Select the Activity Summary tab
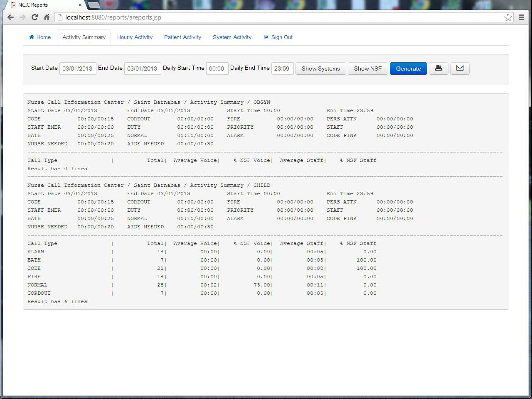Viewport: 532px width, 399px height. 84,37
